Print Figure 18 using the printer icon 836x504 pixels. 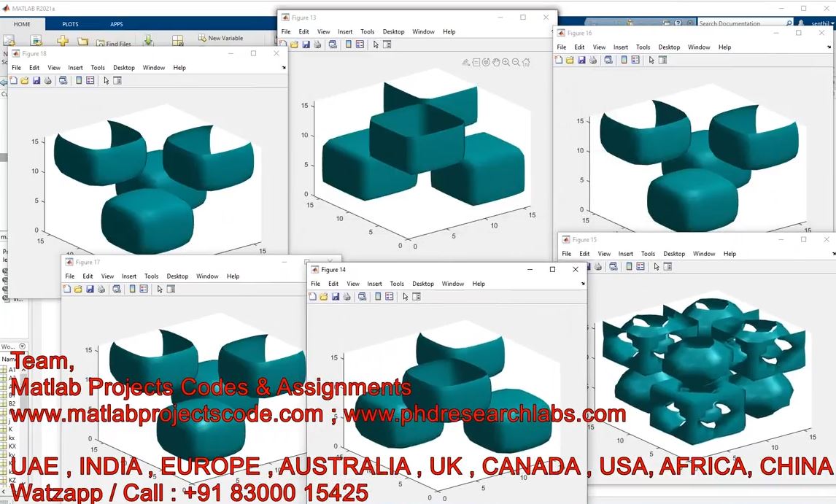point(47,80)
